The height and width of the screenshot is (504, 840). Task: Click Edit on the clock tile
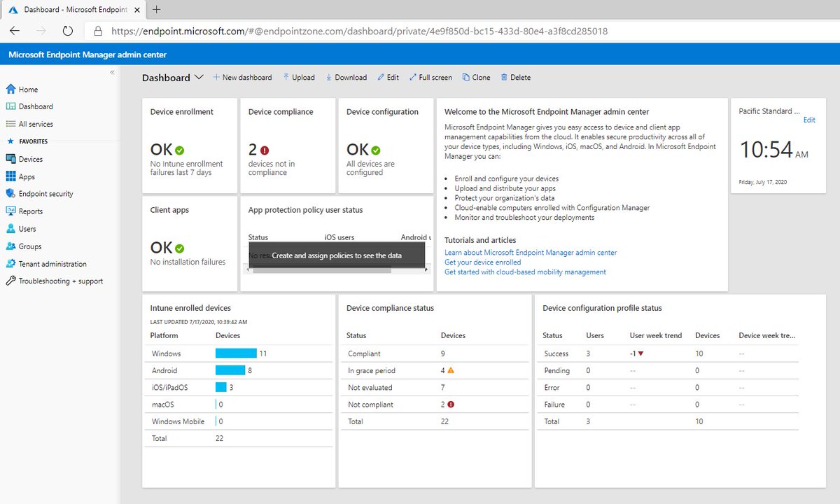809,120
